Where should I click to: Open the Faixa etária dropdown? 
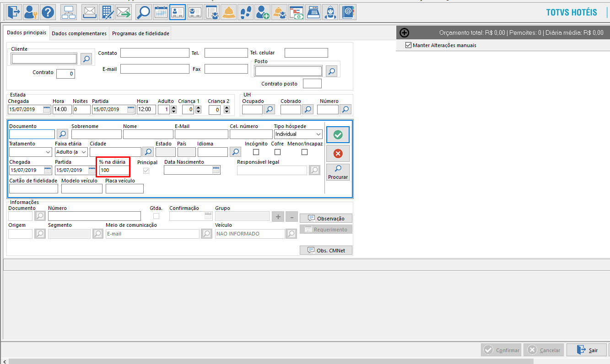tap(84, 152)
